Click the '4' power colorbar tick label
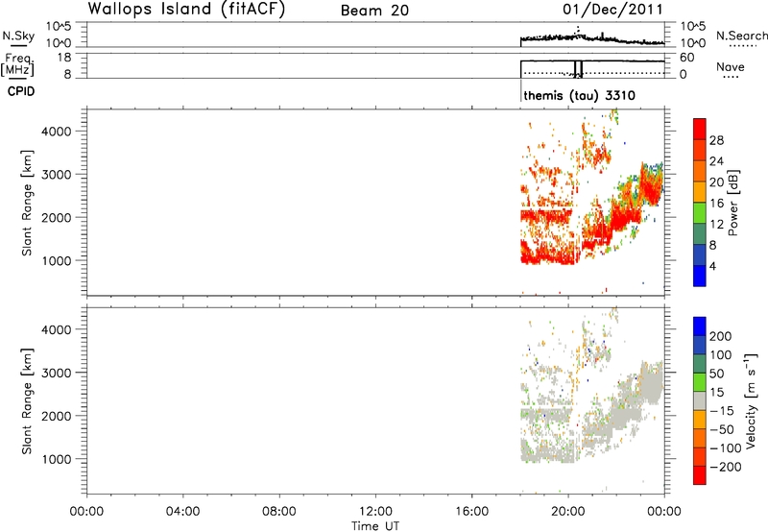The image size is (768, 532). (x=712, y=266)
